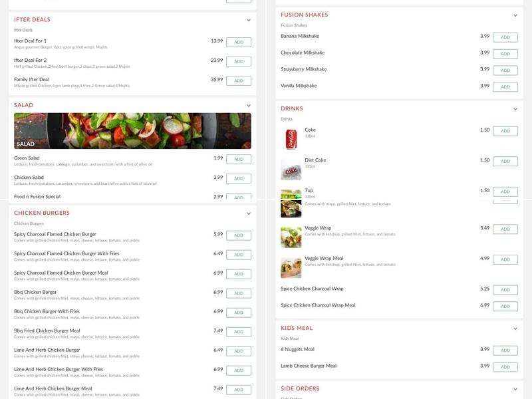Add the 6 Nuggets Meal
The width and height of the screenshot is (532, 399).
point(507,348)
